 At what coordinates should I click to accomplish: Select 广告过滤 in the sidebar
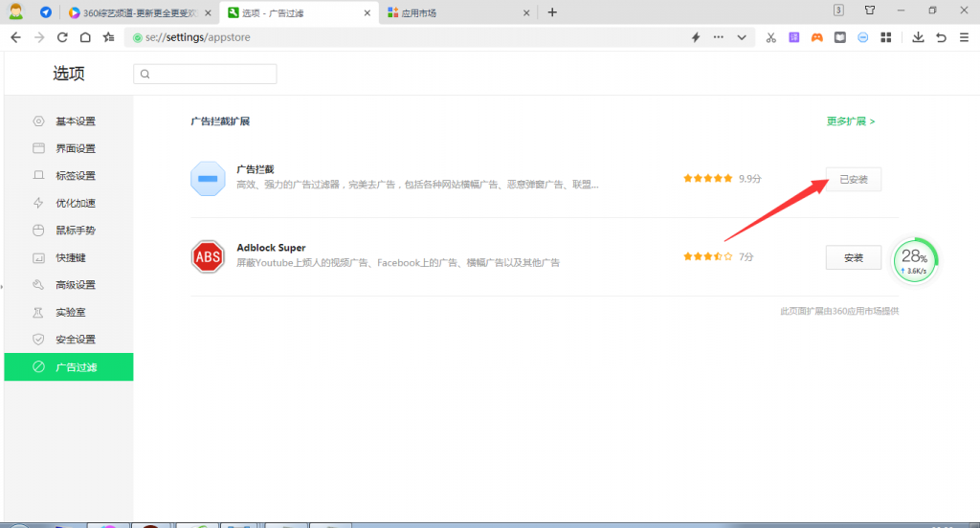[x=69, y=366]
